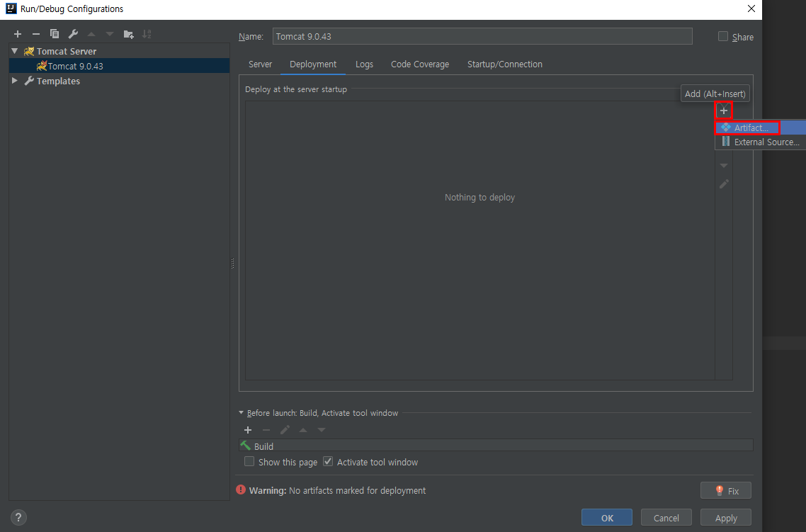
Task: Select Tomcat 9.0.43 configuration in tree
Action: point(119,66)
